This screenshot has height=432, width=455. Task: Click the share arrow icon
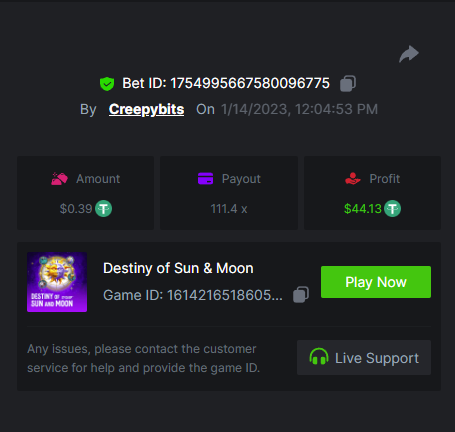(x=409, y=54)
